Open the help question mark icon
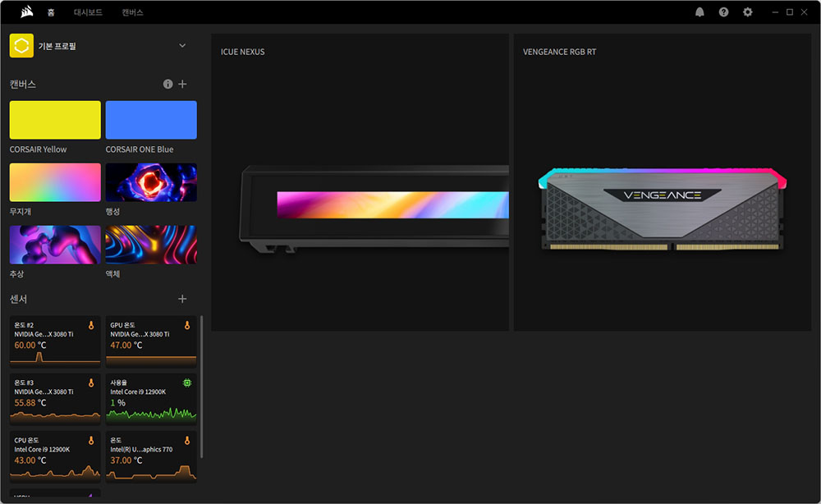The image size is (821, 504). tap(723, 12)
